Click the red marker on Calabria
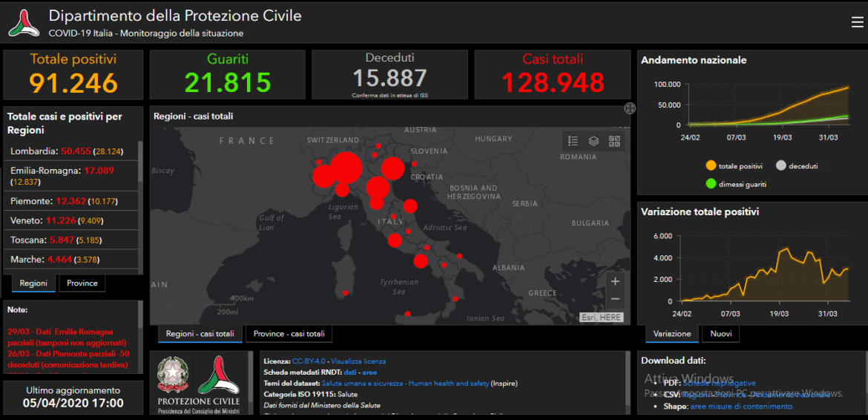 pyautogui.click(x=456, y=299)
